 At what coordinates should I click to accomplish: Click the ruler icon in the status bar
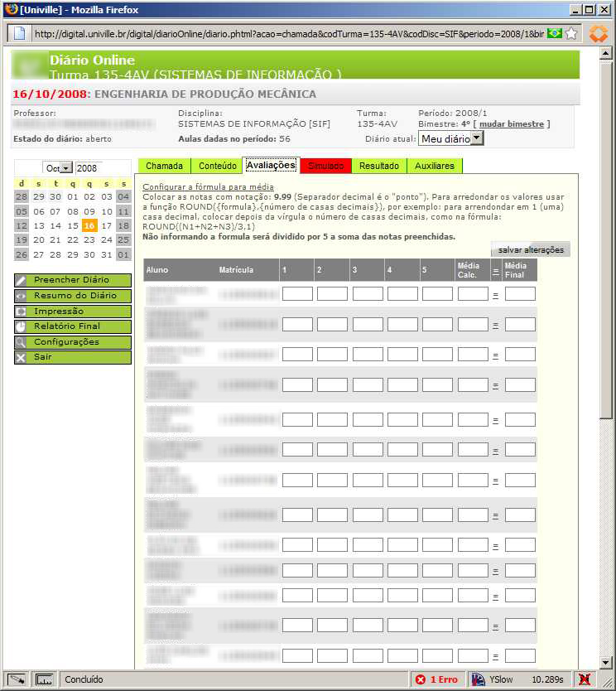click(45, 679)
